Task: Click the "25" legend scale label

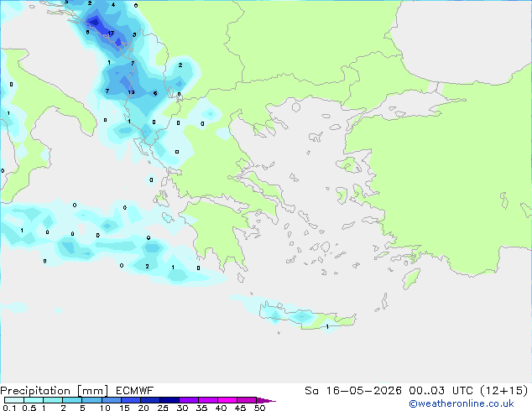Action: [x=163, y=408]
